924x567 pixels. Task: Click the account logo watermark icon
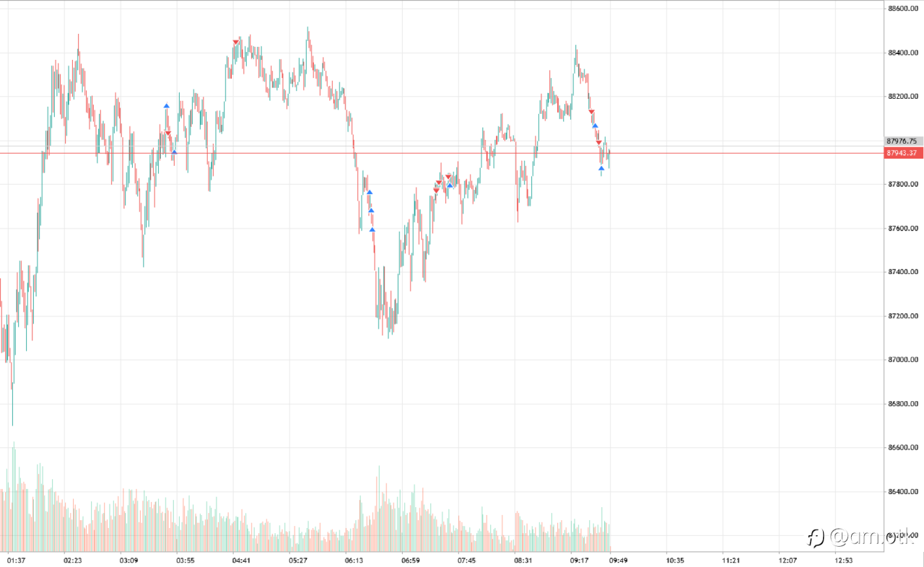point(816,536)
